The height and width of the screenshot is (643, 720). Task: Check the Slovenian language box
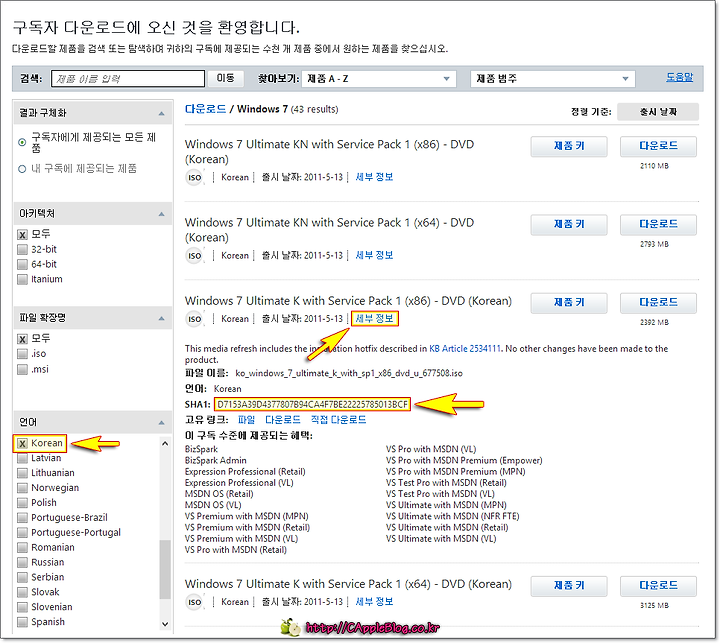pos(22,607)
